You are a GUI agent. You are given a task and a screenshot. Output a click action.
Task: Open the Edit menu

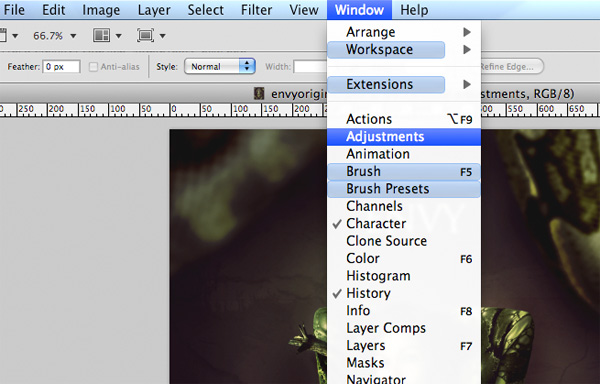(x=53, y=10)
